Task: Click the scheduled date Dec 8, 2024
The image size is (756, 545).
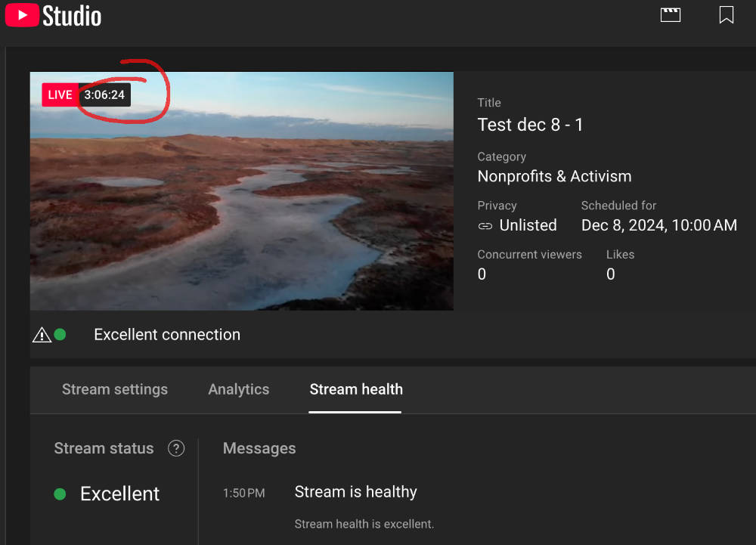Action: (x=658, y=225)
